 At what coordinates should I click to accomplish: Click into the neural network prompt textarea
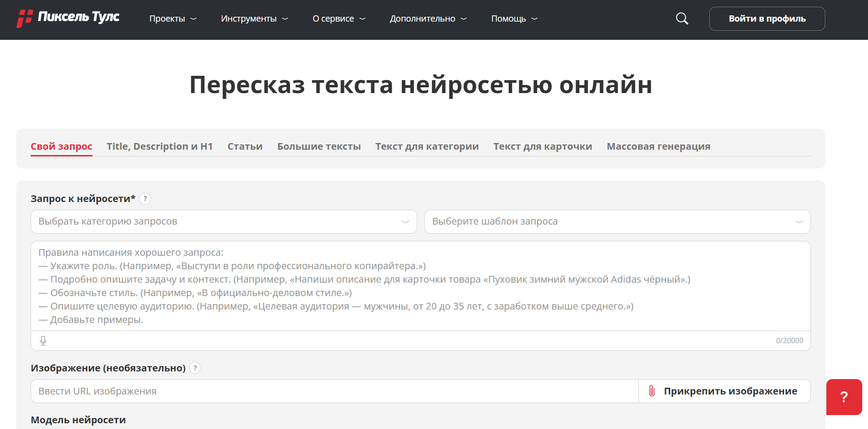(420, 286)
